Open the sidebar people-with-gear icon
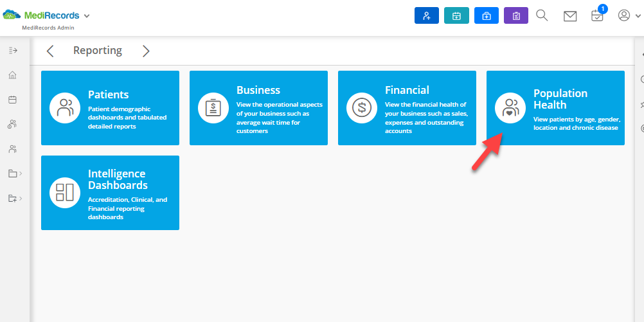Image resolution: width=644 pixels, height=322 pixels. coord(12,125)
